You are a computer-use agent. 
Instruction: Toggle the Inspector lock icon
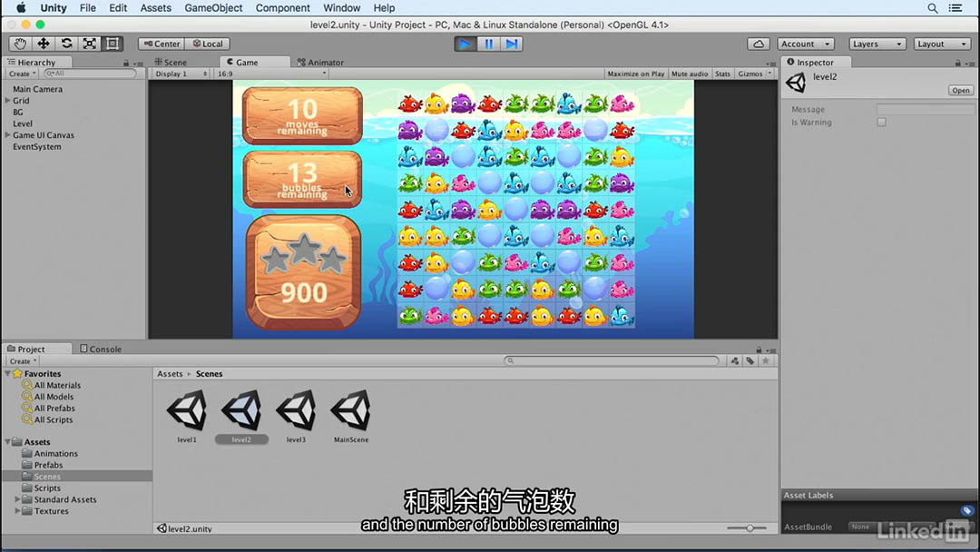tap(957, 63)
